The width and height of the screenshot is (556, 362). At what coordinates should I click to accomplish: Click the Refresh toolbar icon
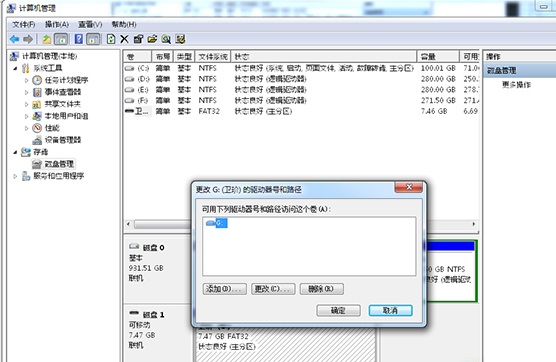(x=111, y=39)
